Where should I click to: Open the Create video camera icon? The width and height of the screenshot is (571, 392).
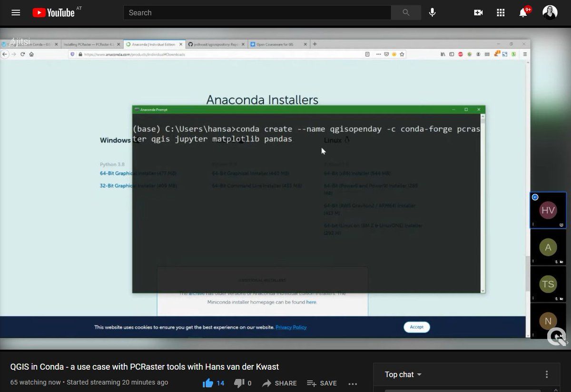pos(478,13)
